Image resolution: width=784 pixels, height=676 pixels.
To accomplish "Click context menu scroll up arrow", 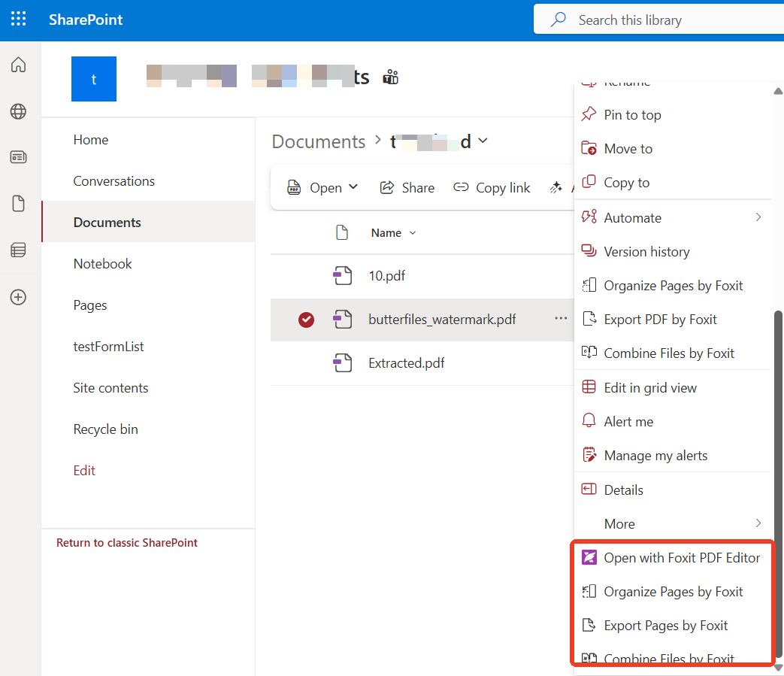I will (778, 91).
